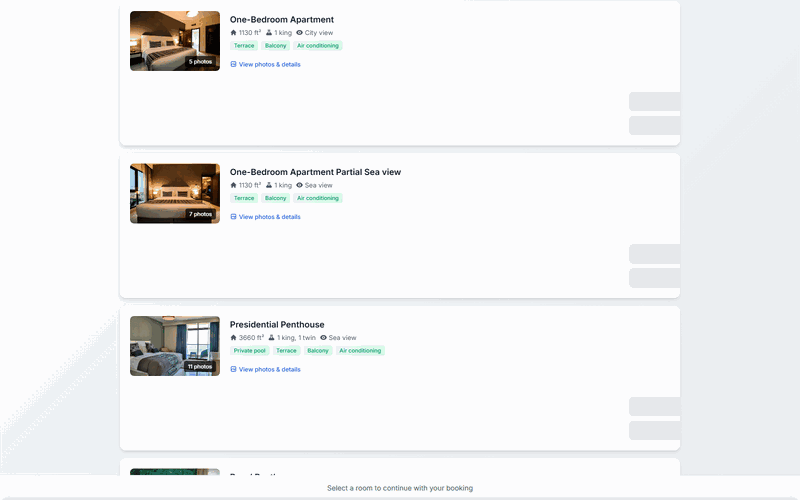Click Select a room to continue message
Image resolution: width=800 pixels, height=500 pixels.
click(400, 488)
